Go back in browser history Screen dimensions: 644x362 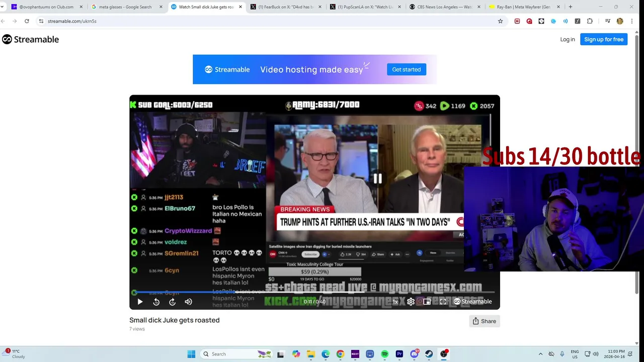[x=3, y=21]
